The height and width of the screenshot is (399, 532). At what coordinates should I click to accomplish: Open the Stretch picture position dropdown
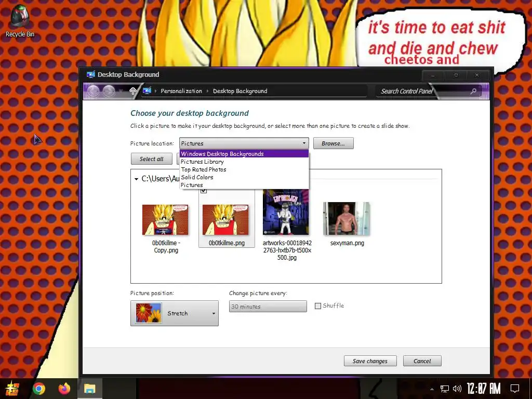(175, 313)
